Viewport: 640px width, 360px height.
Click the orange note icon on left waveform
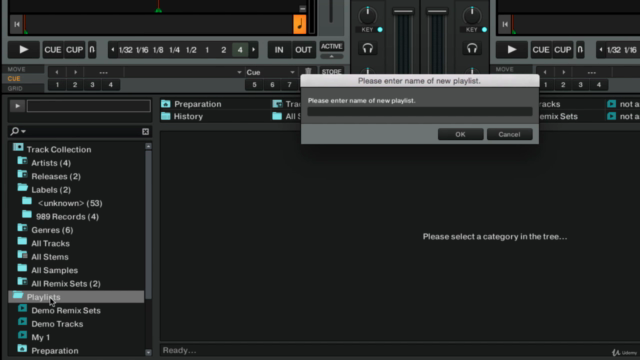[300, 24]
